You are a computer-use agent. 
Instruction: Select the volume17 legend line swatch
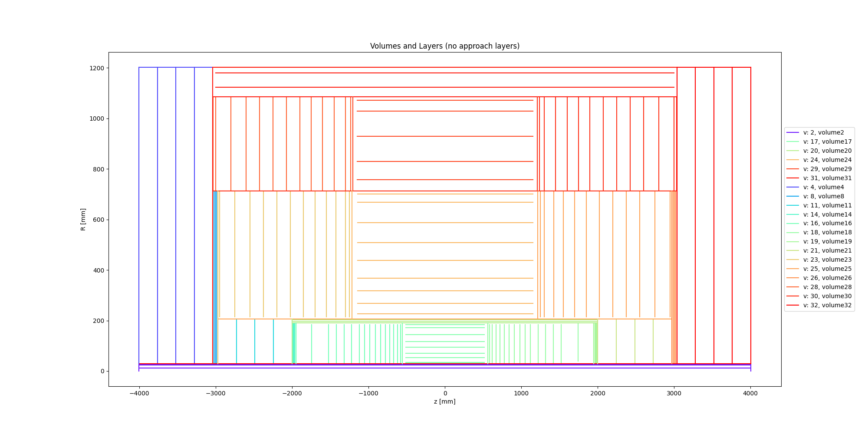coord(792,142)
